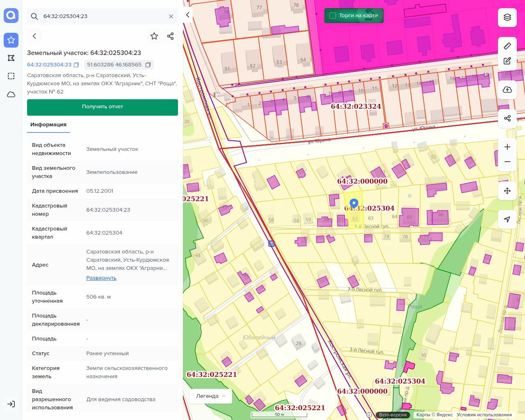Enable the Торги на карте checkbox
525x420 pixels.
333,16
